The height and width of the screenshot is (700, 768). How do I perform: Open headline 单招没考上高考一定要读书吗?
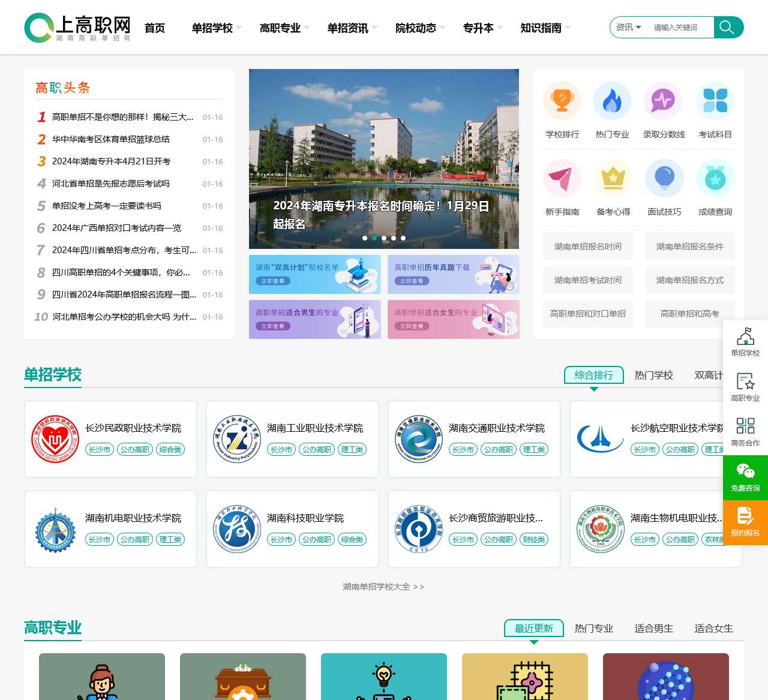[x=107, y=206]
